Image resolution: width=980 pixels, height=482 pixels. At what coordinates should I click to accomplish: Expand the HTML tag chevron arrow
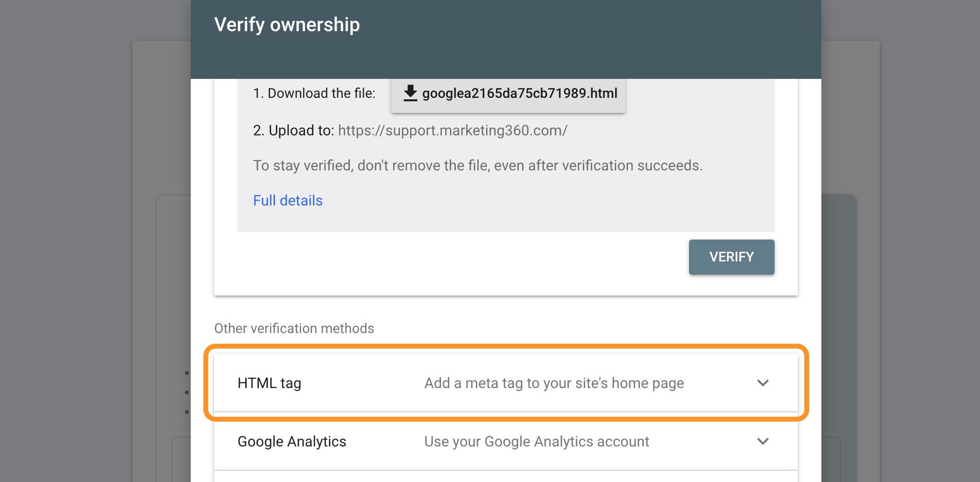click(762, 383)
